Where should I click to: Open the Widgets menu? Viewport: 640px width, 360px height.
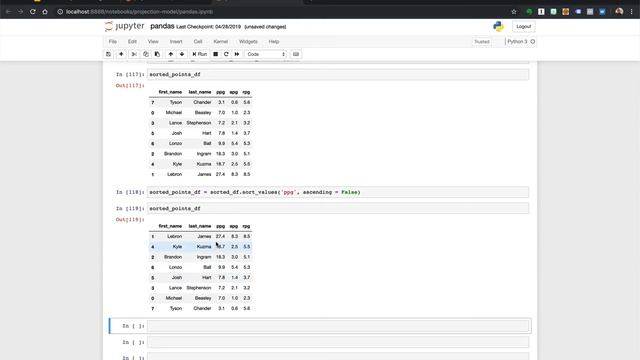(x=248, y=42)
